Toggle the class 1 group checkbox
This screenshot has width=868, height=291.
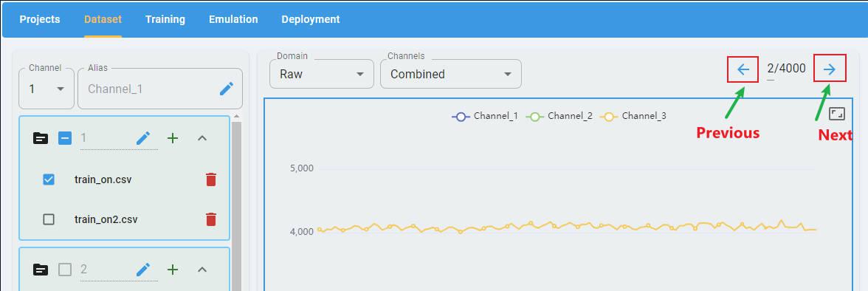click(65, 138)
